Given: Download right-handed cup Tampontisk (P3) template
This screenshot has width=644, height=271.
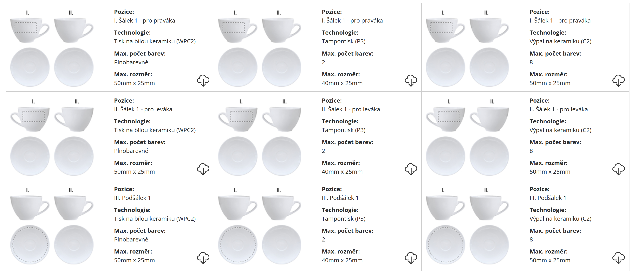Looking at the screenshot, I should coord(411,80).
